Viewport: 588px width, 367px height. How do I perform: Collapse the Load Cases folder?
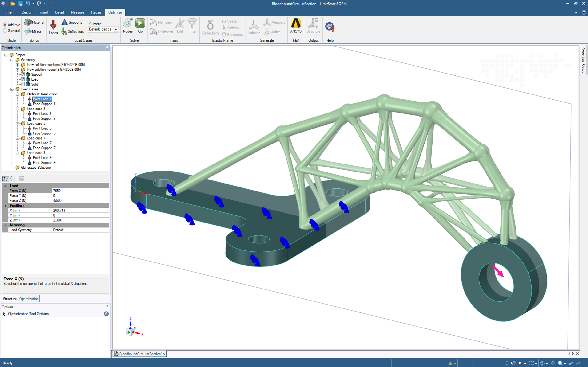[12, 89]
